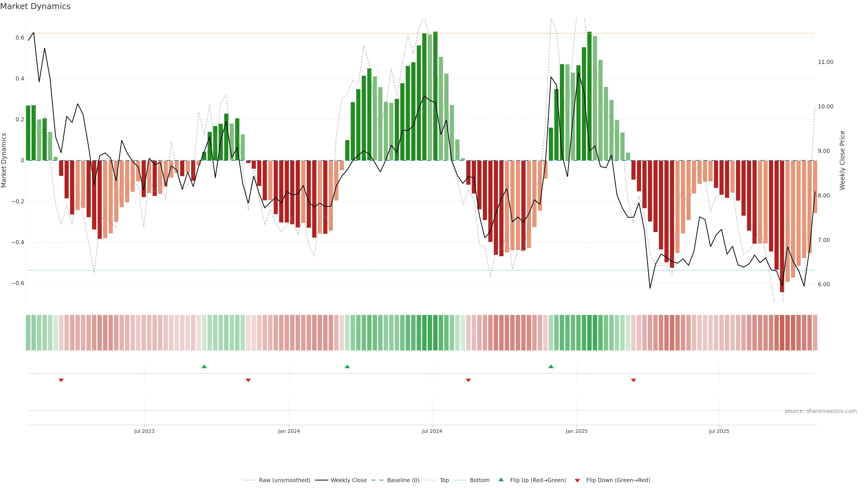
Task: Click the Flip Up marker near March 2024
Action: (x=347, y=366)
